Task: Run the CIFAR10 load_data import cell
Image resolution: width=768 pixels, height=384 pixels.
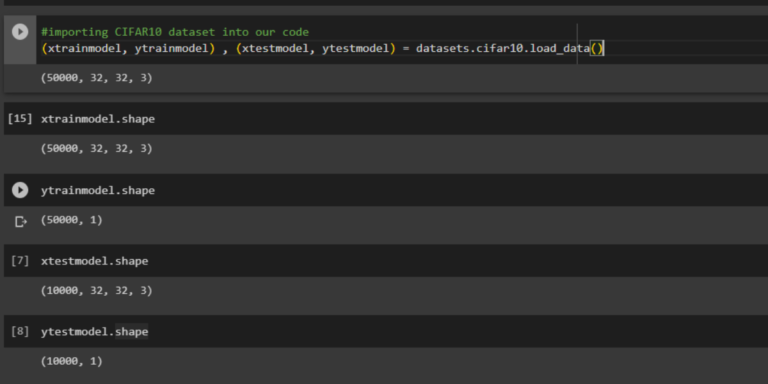Action: [20, 32]
